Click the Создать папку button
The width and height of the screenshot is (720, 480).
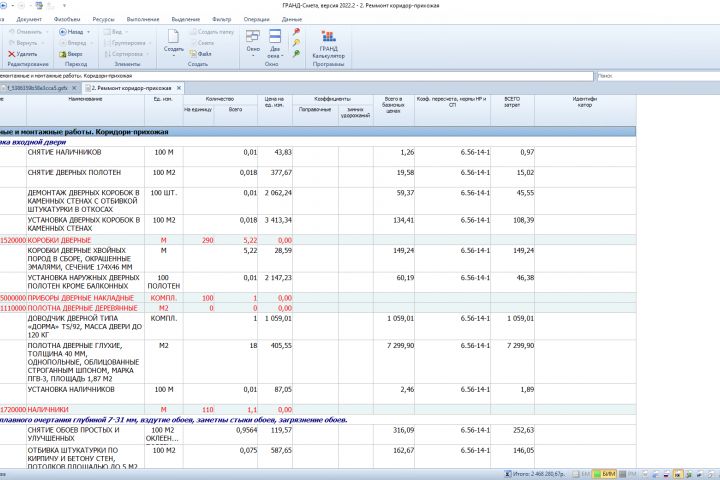tap(212, 32)
